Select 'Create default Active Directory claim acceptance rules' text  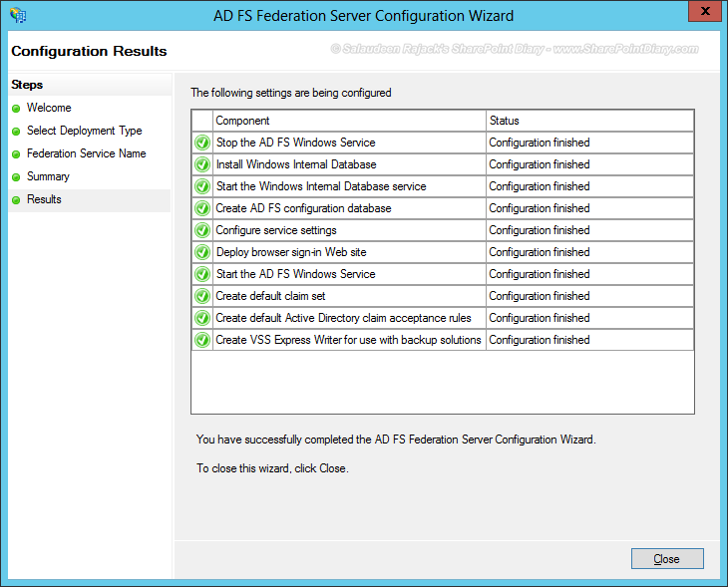344,318
